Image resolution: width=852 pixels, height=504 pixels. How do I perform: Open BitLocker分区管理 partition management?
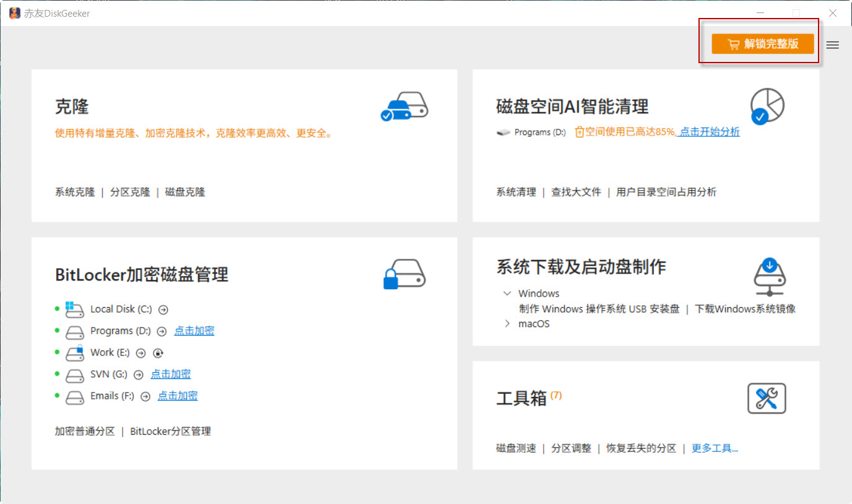click(170, 432)
